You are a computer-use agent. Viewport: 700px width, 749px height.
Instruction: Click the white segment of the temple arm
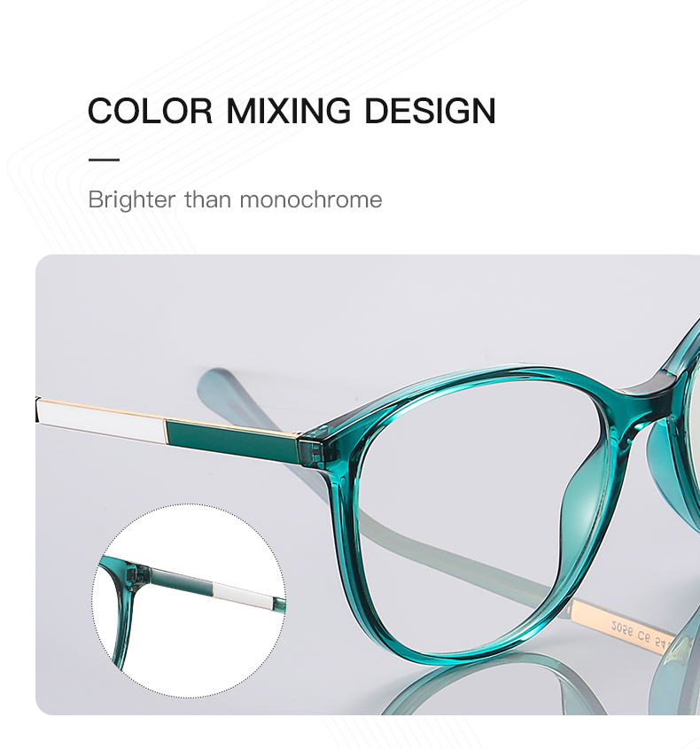tap(100, 420)
